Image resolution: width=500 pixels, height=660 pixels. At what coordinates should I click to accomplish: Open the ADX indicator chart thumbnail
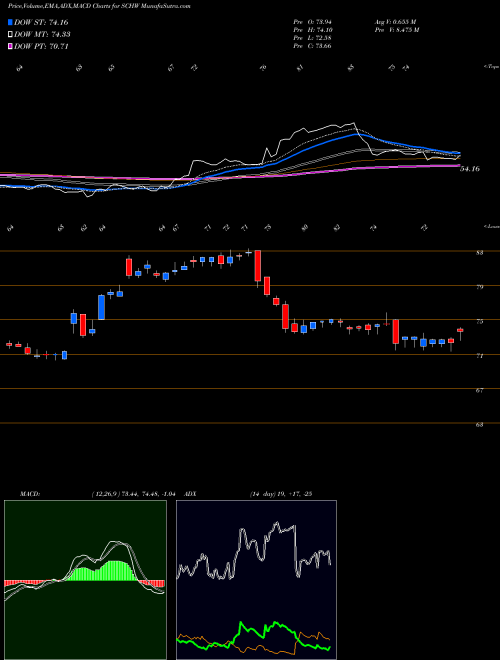coord(256,580)
